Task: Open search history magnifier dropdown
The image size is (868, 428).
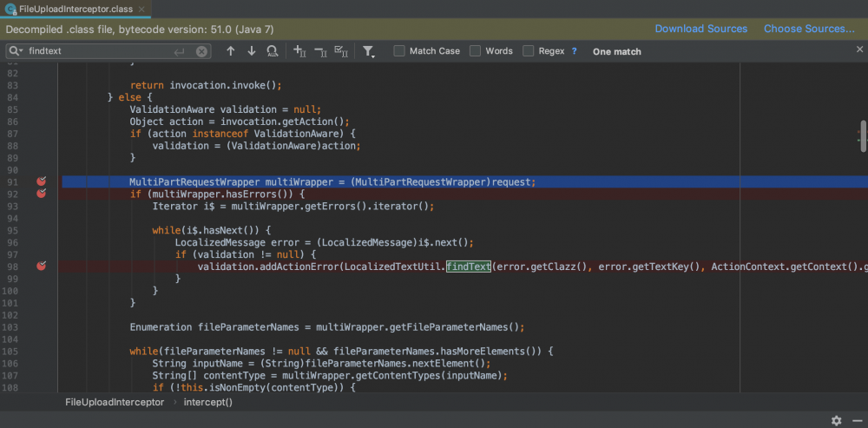Action: (16, 51)
